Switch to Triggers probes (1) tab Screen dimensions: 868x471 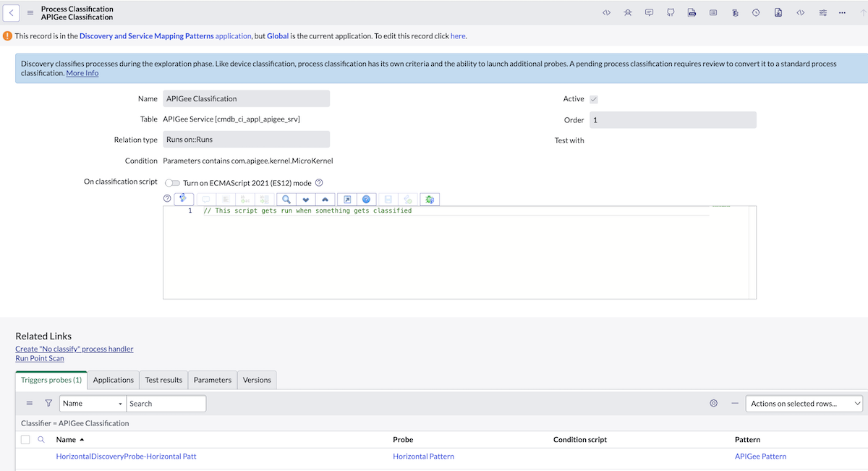pyautogui.click(x=51, y=380)
